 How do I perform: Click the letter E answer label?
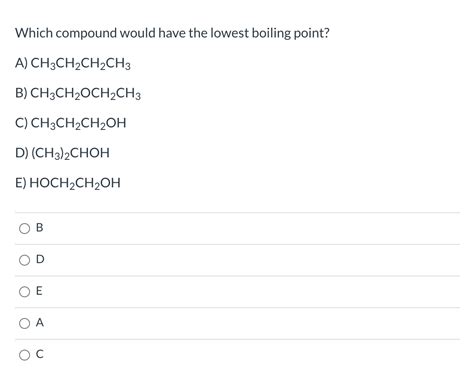click(x=39, y=291)
